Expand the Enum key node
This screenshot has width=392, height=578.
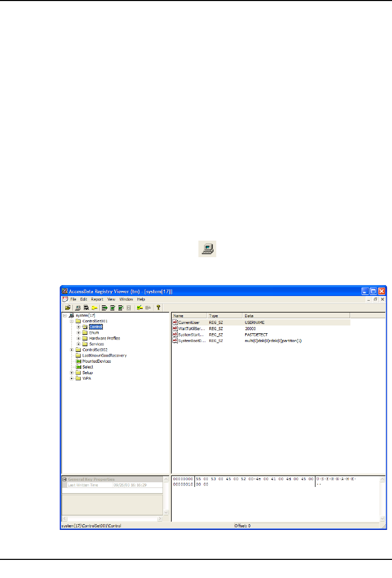[x=79, y=333]
